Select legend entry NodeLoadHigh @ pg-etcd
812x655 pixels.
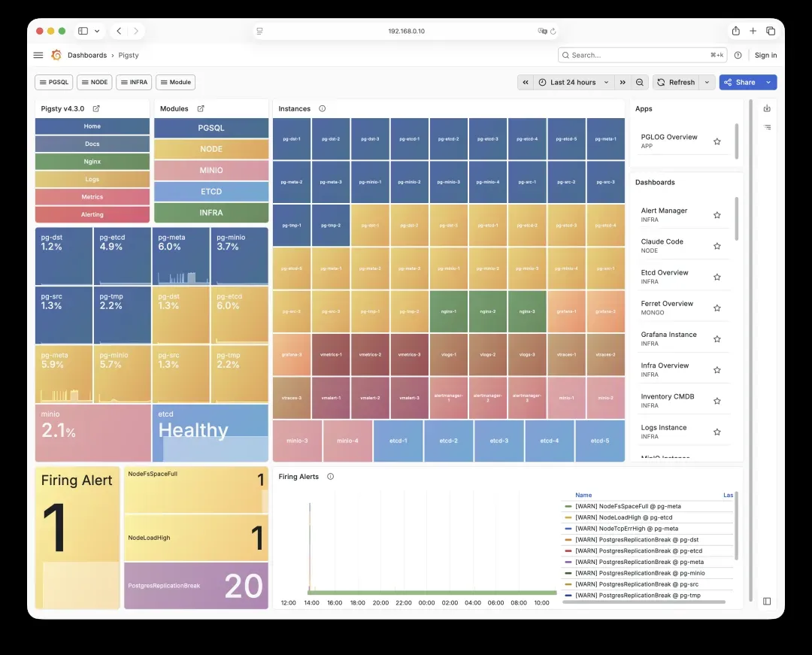pyautogui.click(x=623, y=517)
